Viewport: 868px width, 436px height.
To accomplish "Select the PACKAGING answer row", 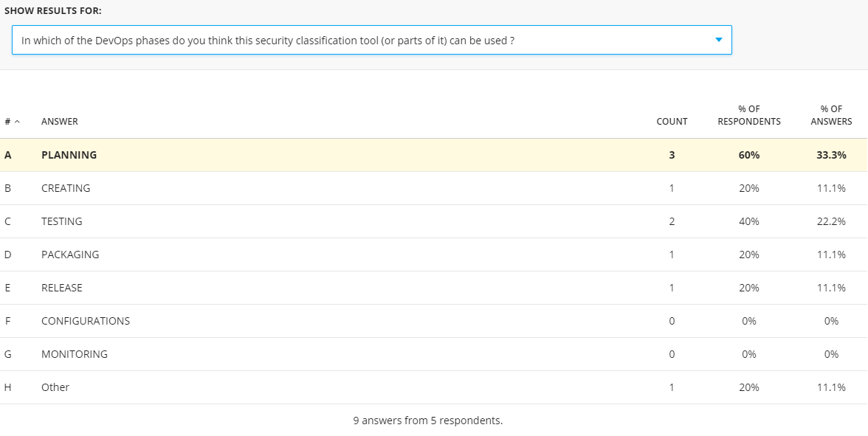I will [x=70, y=255].
